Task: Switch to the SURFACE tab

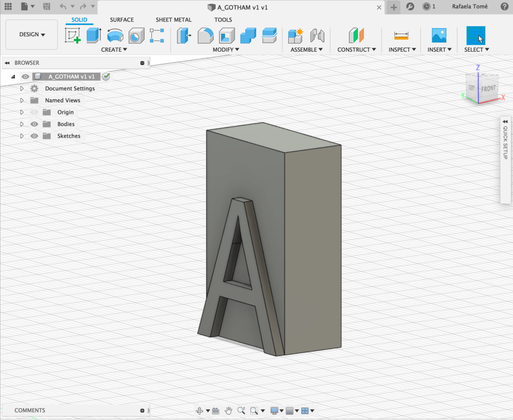Action: 122,20
